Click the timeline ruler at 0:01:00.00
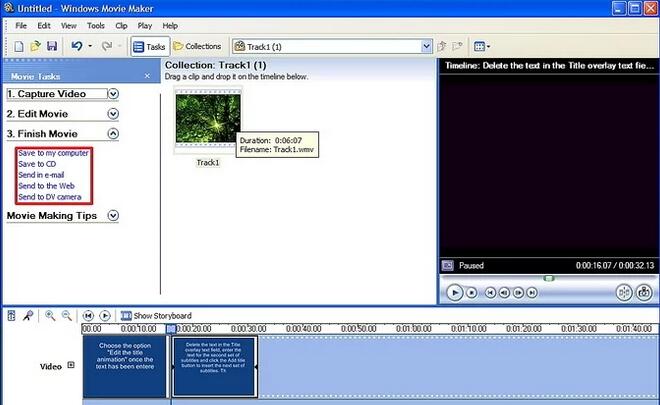The height and width of the screenshot is (405, 660). click(414, 328)
